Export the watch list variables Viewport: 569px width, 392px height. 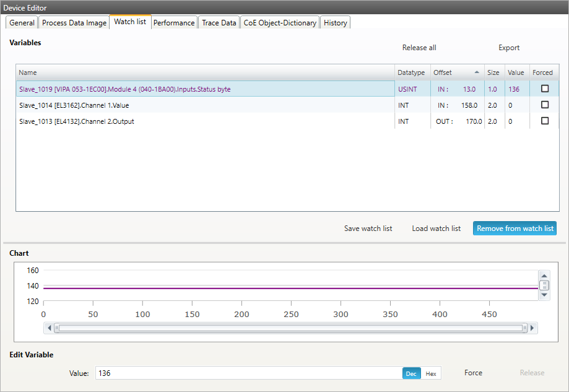click(509, 48)
